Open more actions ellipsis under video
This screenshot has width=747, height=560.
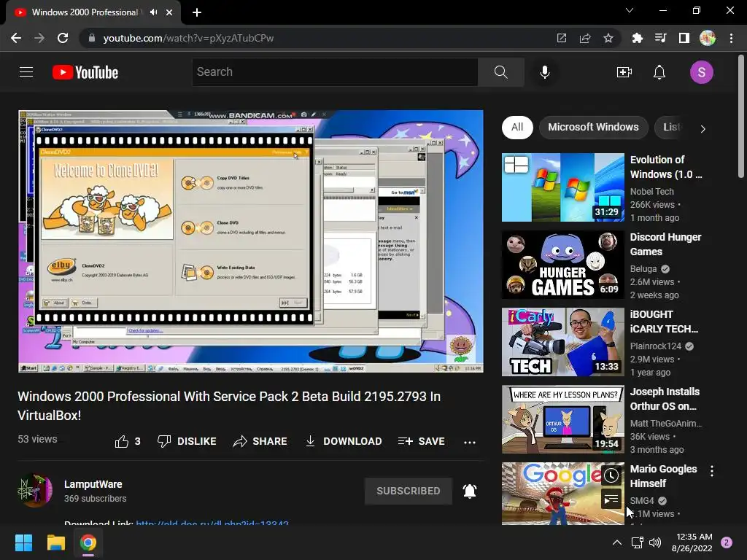(x=470, y=442)
